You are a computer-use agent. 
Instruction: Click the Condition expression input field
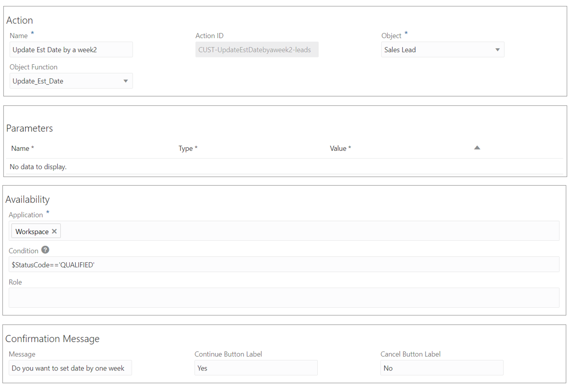284,265
